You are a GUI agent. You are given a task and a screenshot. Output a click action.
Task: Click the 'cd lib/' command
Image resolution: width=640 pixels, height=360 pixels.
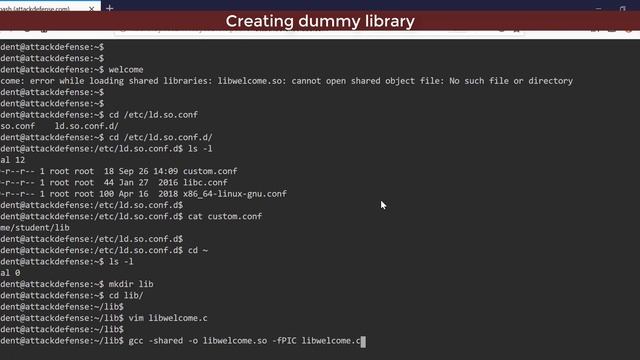click(126, 296)
